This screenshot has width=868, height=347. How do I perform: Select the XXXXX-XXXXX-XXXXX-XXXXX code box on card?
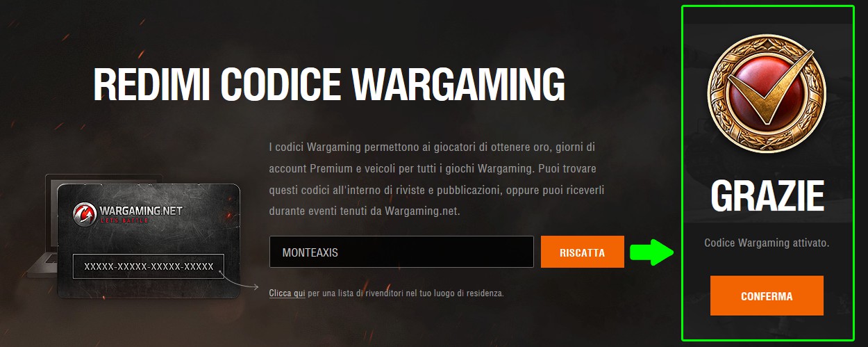149,266
